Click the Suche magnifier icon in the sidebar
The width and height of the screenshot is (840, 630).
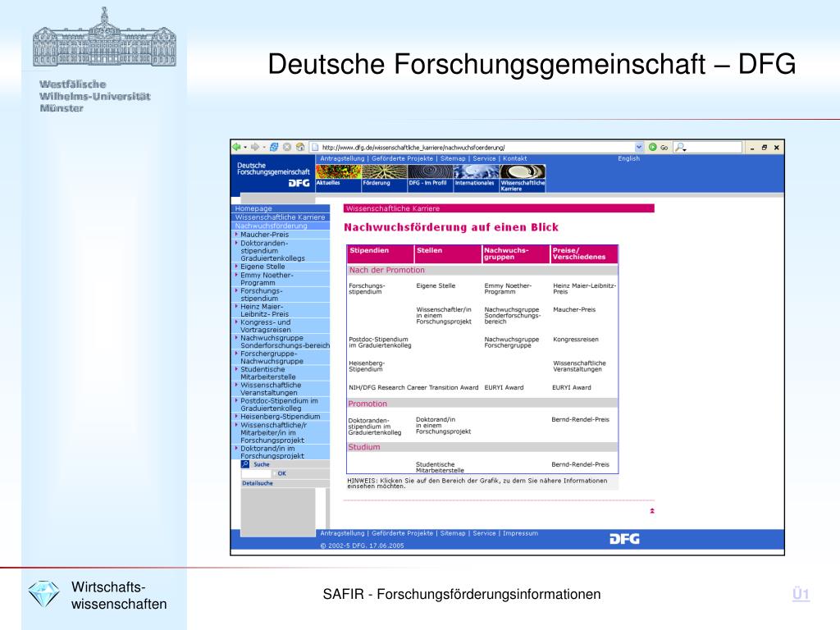(x=245, y=464)
